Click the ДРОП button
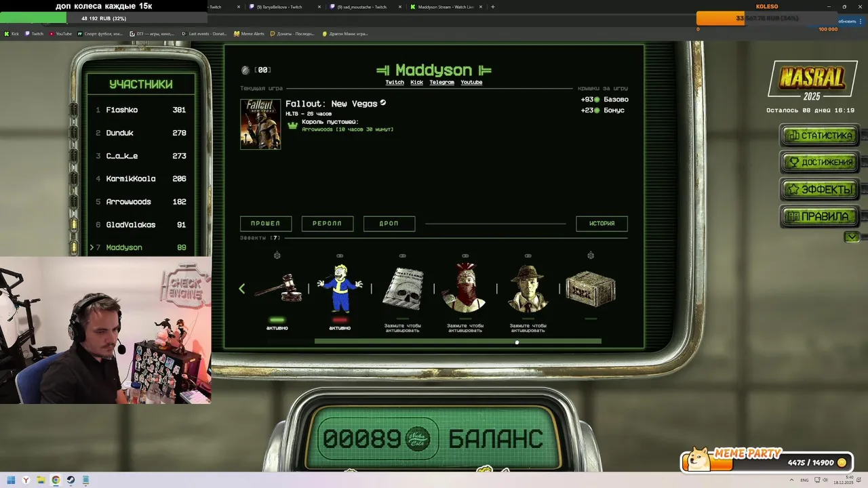868x488 pixels. [389, 224]
